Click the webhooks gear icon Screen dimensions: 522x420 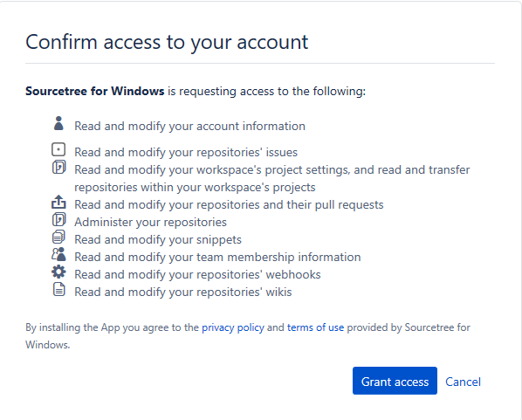click(x=58, y=272)
